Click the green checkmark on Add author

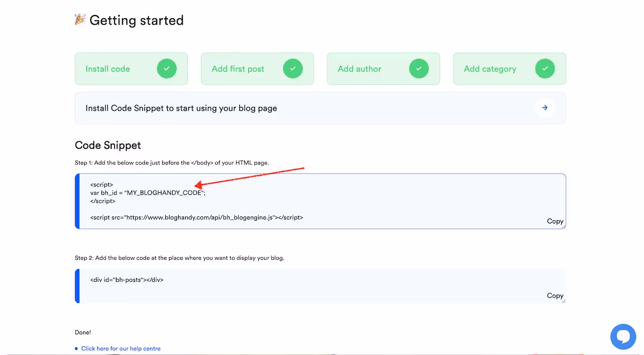[x=419, y=69]
